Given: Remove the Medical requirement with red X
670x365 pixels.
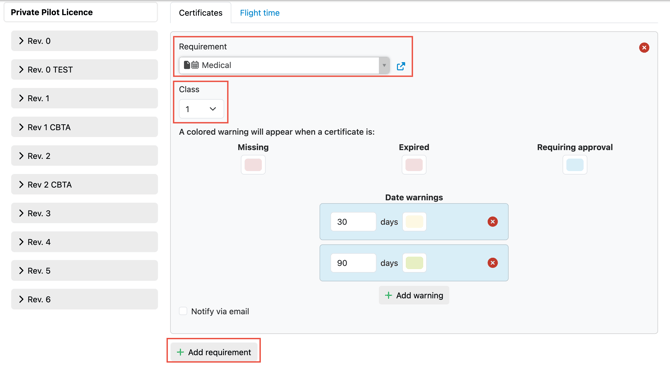Looking at the screenshot, I should point(644,47).
